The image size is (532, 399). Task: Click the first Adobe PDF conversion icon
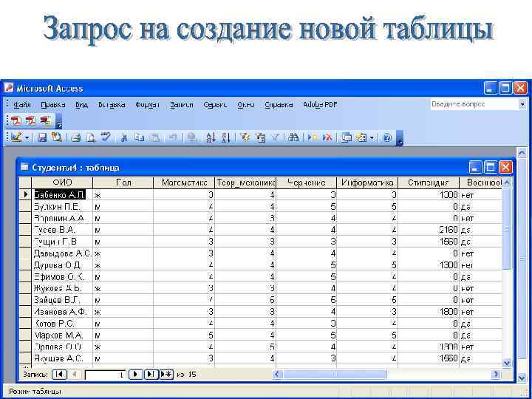(x=16, y=120)
